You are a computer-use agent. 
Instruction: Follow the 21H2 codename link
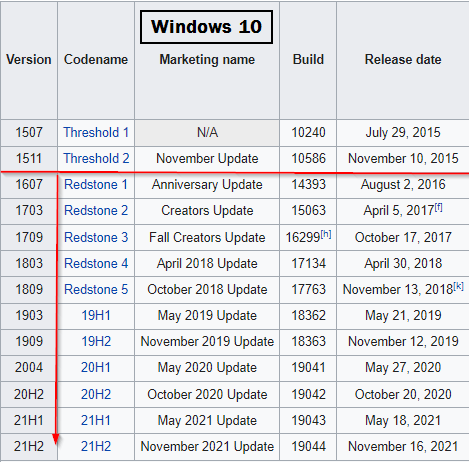coord(96,446)
